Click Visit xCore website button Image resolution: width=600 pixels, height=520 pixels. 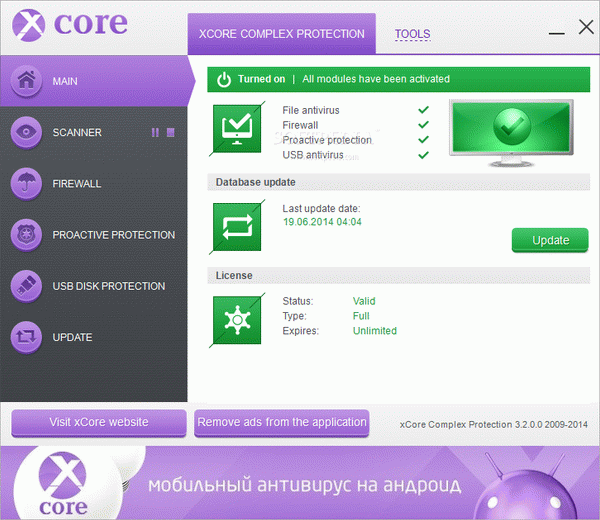pyautogui.click(x=99, y=422)
